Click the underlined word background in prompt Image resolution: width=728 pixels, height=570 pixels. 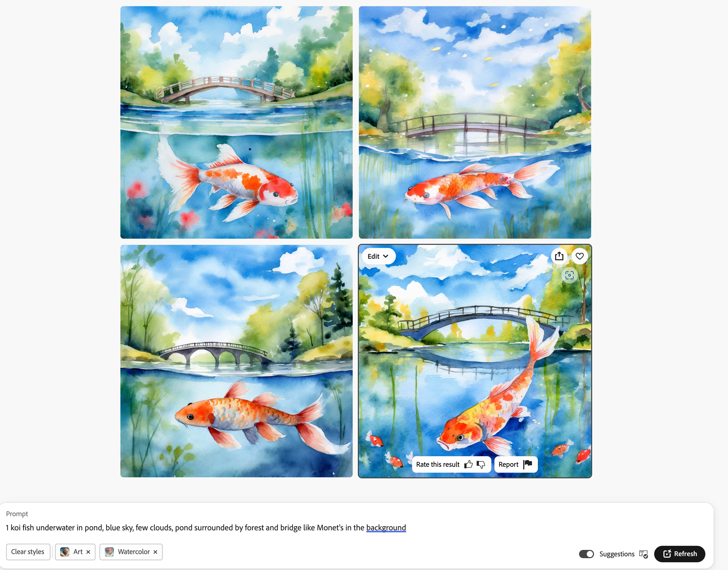pos(386,528)
